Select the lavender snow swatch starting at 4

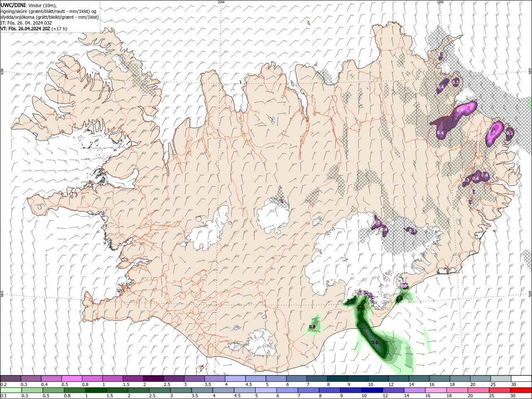click(235, 378)
